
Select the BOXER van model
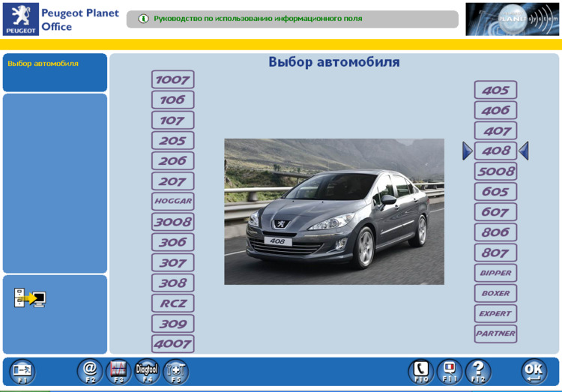click(x=496, y=293)
